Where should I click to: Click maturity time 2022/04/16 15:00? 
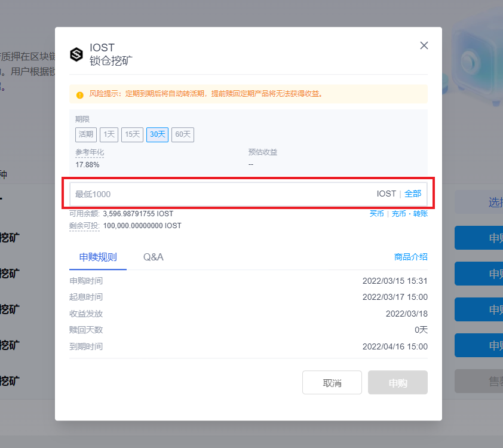(x=395, y=346)
